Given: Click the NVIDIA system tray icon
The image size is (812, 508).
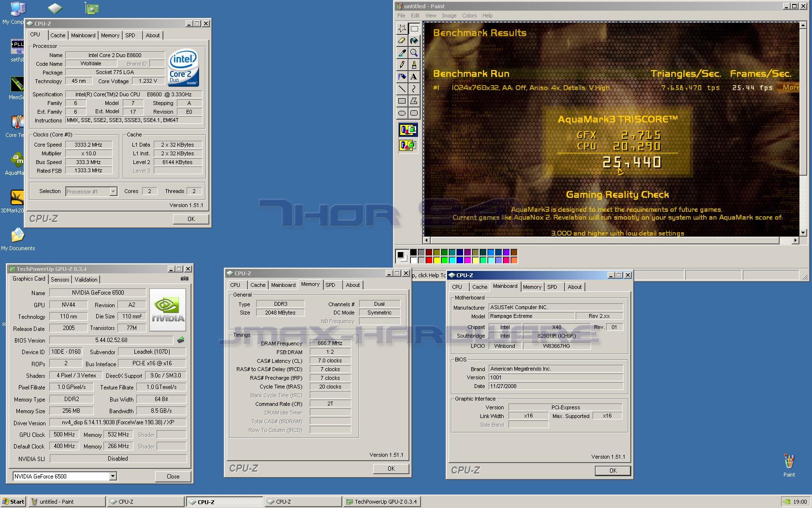Looking at the screenshot, I should tap(786, 502).
